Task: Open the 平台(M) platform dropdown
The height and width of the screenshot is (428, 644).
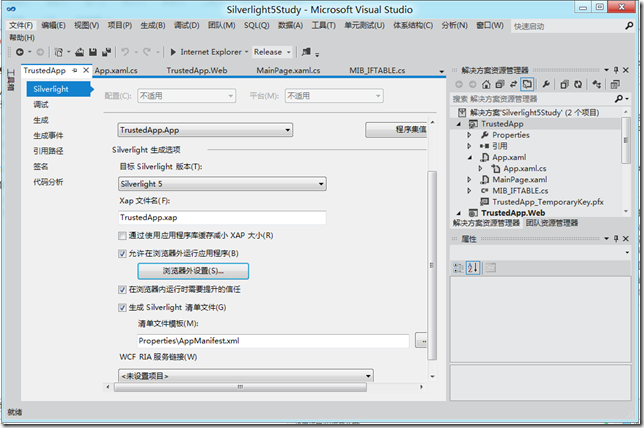Action: (x=334, y=96)
